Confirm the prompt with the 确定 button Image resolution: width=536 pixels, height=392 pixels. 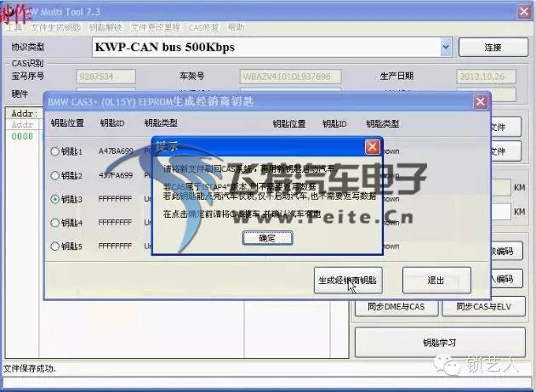[267, 238]
